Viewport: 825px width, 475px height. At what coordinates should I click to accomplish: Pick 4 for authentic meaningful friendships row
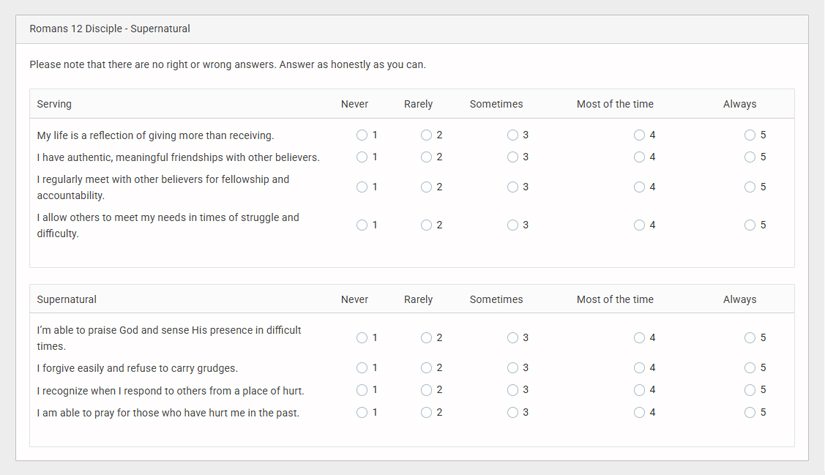click(x=639, y=157)
